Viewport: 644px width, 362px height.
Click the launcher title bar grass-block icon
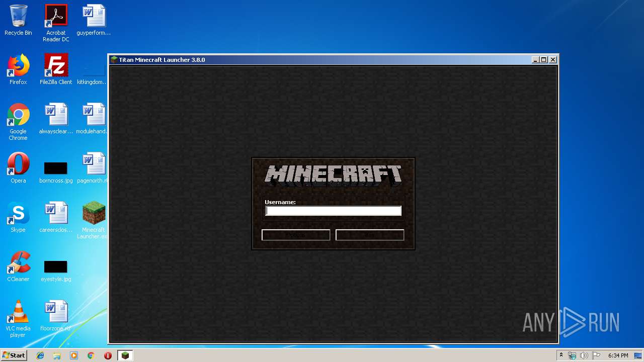[x=114, y=60]
